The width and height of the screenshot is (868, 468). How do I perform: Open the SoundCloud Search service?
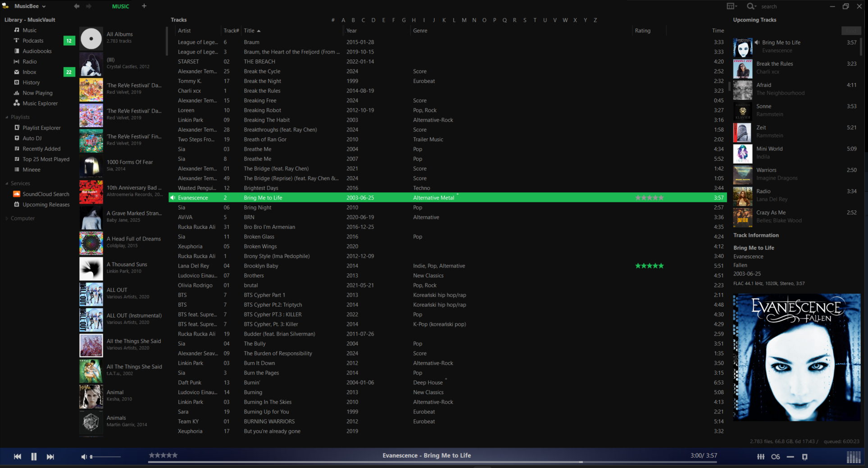[45, 194]
